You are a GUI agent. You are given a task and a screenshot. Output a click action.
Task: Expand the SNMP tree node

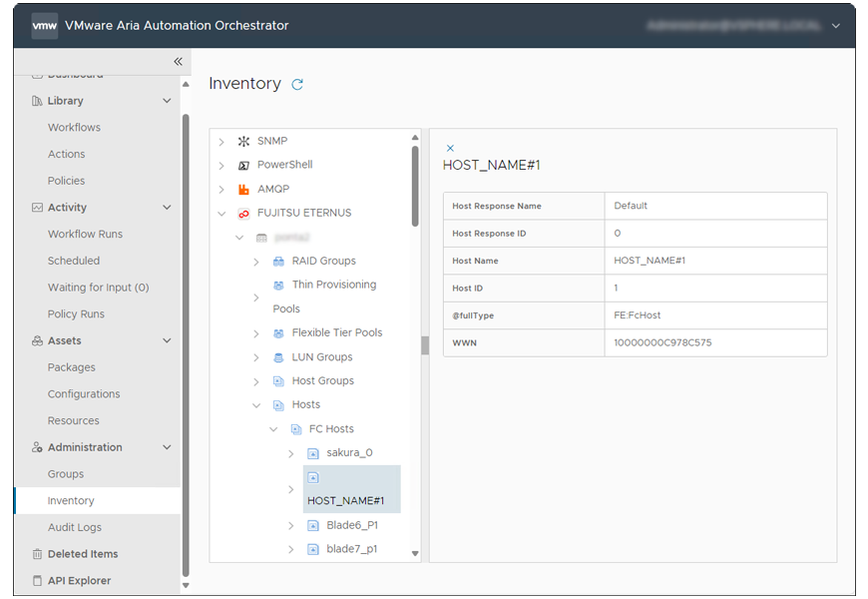(x=221, y=142)
